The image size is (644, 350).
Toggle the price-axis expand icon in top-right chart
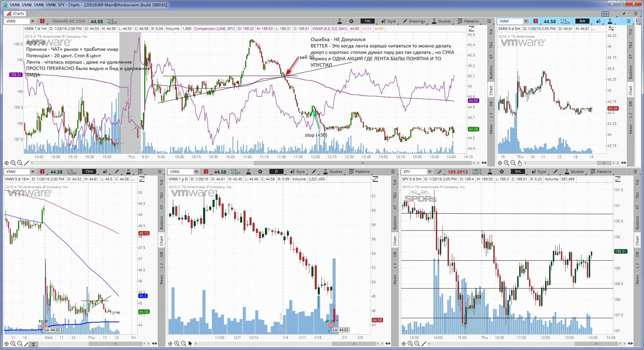[611, 29]
